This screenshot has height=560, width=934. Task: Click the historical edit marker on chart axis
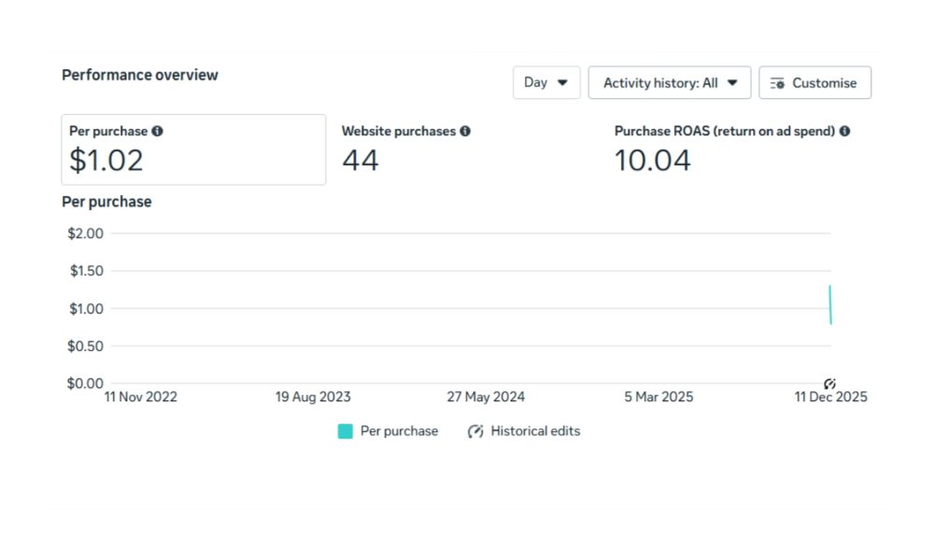pyautogui.click(x=829, y=384)
